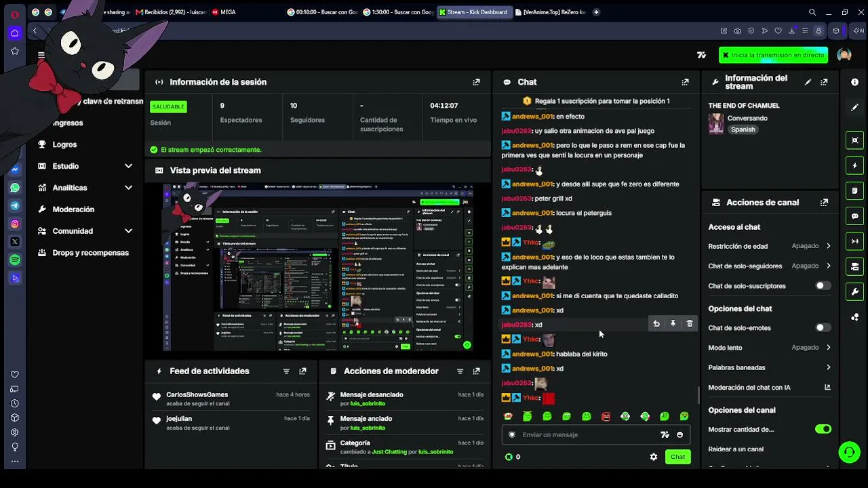Open Palabras baneadas list
The height and width of the screenshot is (488, 868).
(770, 367)
